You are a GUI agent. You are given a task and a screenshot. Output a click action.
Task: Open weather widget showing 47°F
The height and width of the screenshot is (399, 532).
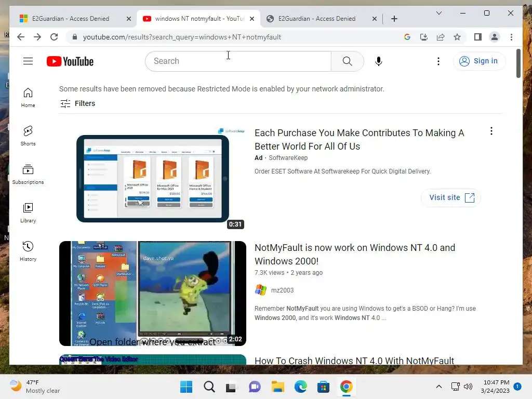(35, 387)
